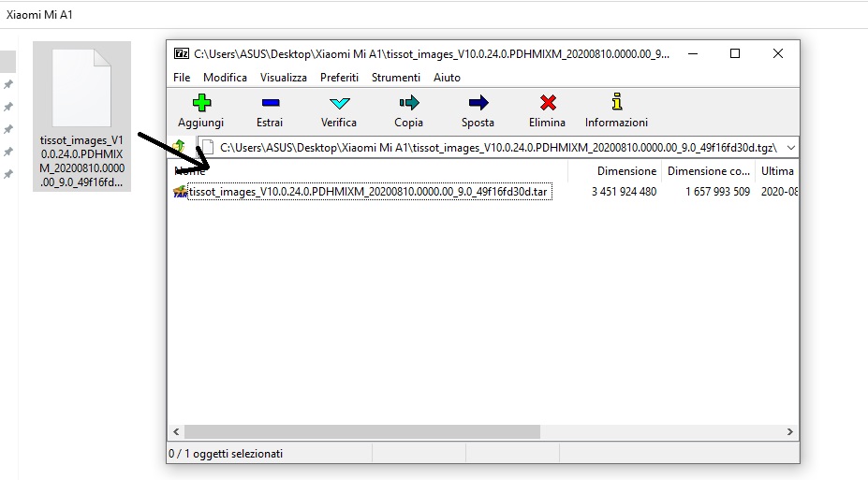Click the last pin icon in Explorer sidebar
868x480 pixels.
[x=8, y=174]
